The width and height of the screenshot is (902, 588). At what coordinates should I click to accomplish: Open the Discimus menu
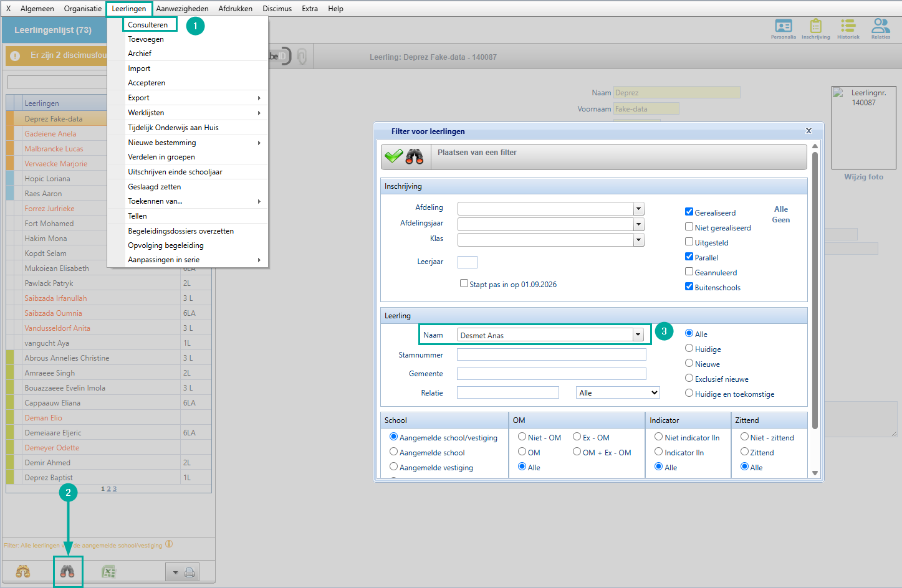click(x=277, y=9)
